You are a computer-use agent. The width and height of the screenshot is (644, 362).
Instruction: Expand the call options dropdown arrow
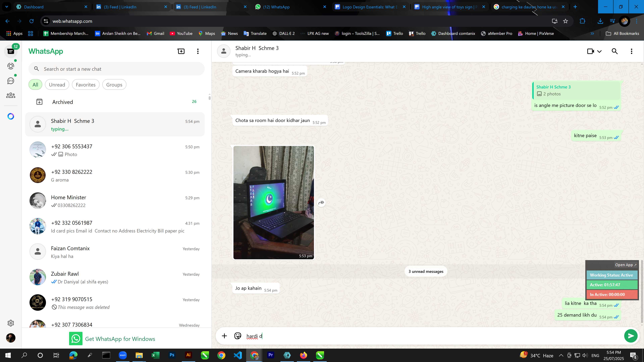tap(599, 51)
